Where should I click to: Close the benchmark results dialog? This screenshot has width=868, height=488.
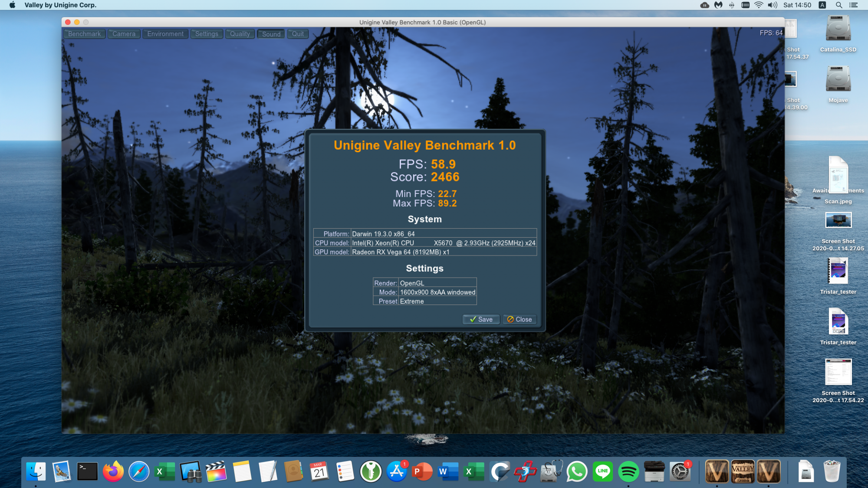pyautogui.click(x=519, y=319)
